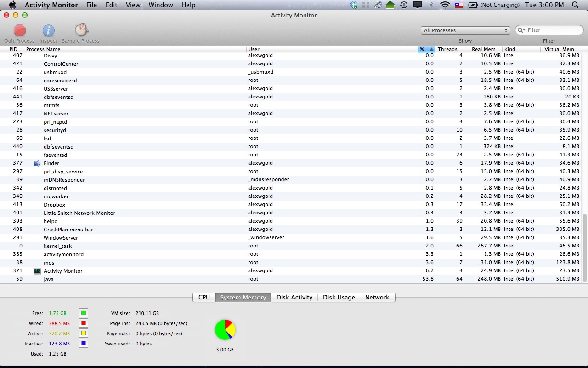Click the Inspect info icon
This screenshot has width=588, height=368.
point(49,30)
